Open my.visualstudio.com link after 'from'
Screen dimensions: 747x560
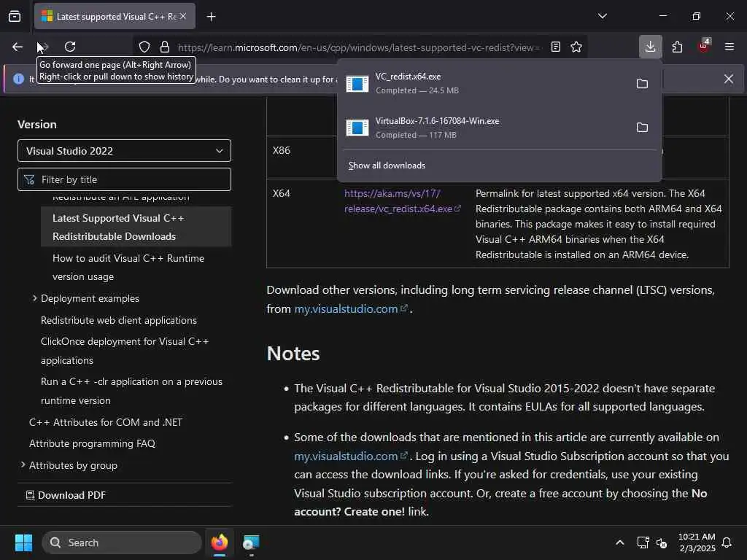point(351,309)
